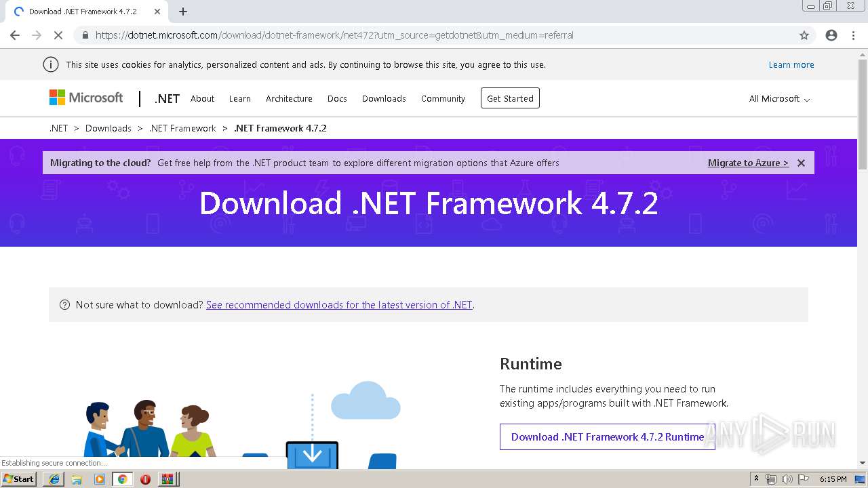The height and width of the screenshot is (488, 868).
Task: Open WinRAR from the taskbar
Action: (167, 479)
